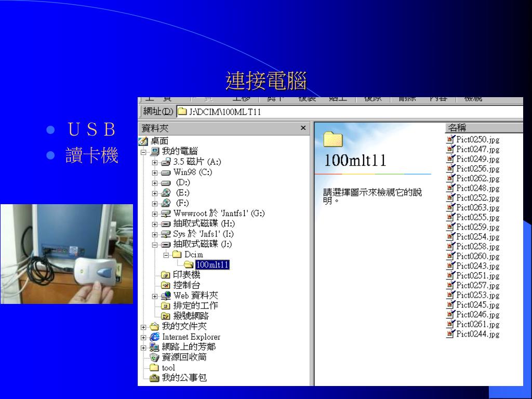
Task: Select file Pict0257.jpg
Action: coord(473,285)
